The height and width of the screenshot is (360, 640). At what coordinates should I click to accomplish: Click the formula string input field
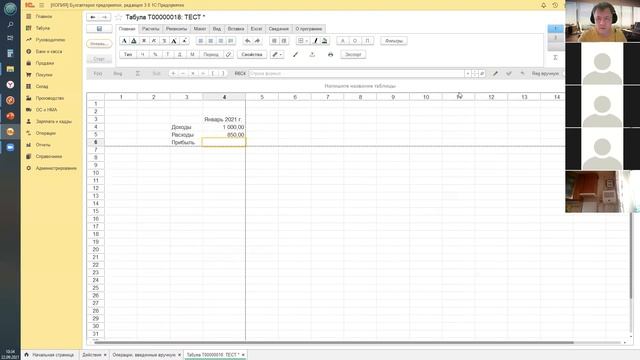point(356,73)
